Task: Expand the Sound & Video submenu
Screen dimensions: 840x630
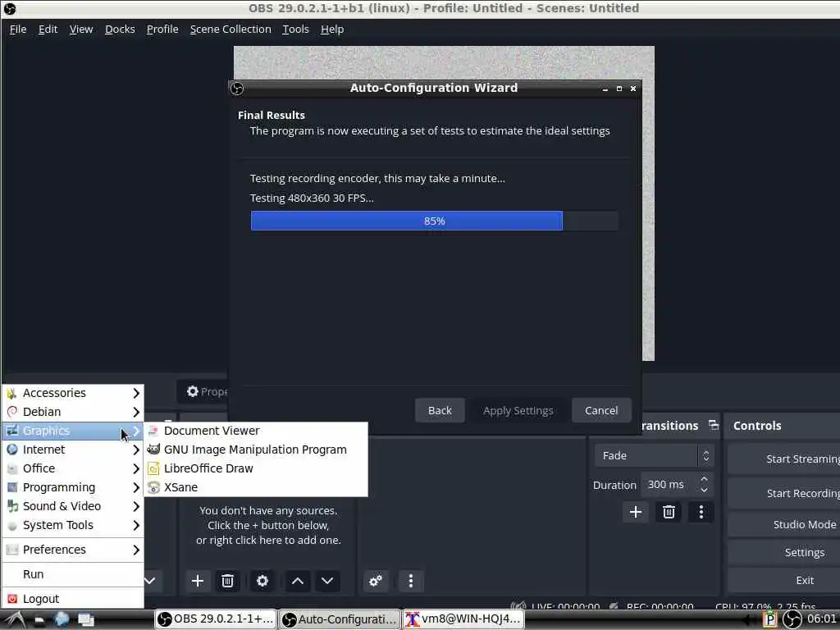Action: (x=73, y=505)
